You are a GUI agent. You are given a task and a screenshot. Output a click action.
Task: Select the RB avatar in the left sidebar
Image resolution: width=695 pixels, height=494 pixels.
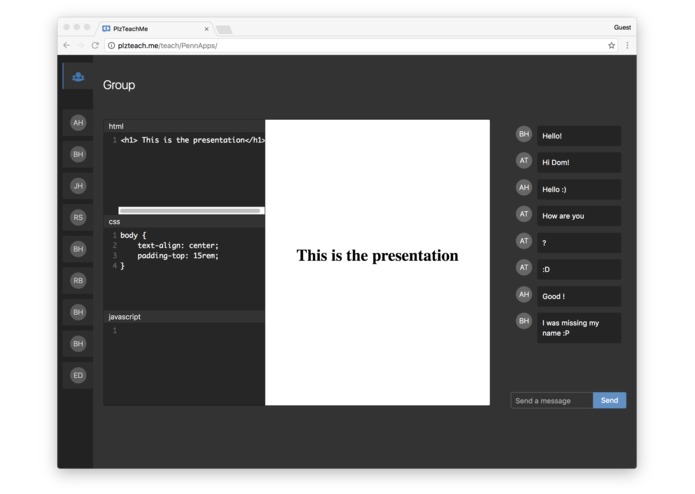tap(78, 280)
